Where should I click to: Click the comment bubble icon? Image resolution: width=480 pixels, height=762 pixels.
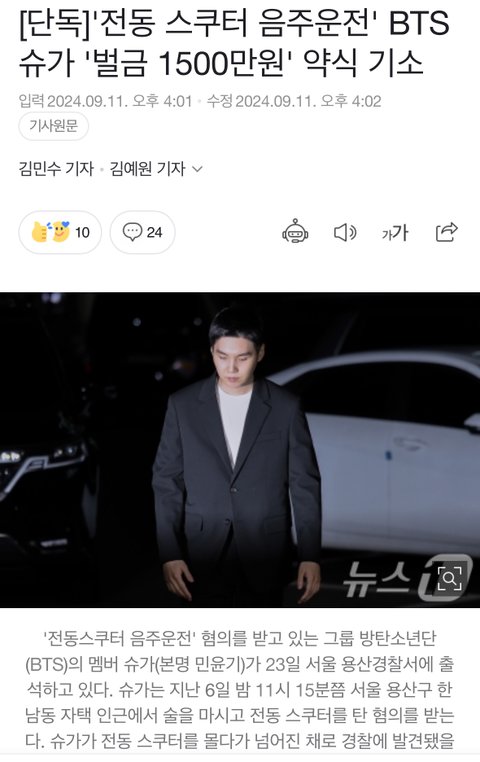[x=132, y=232]
